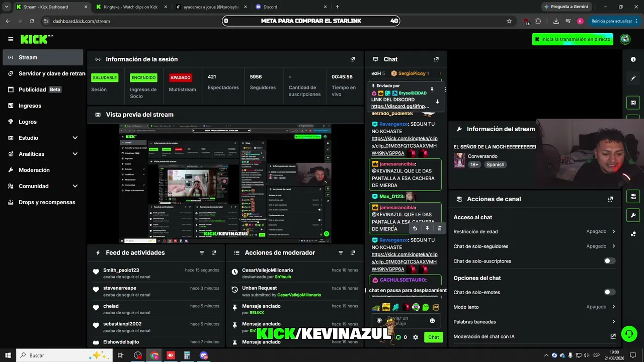The image size is (644, 362).
Task: Reply to jamesarancibia's message with arrow icon
Action: click(x=415, y=228)
